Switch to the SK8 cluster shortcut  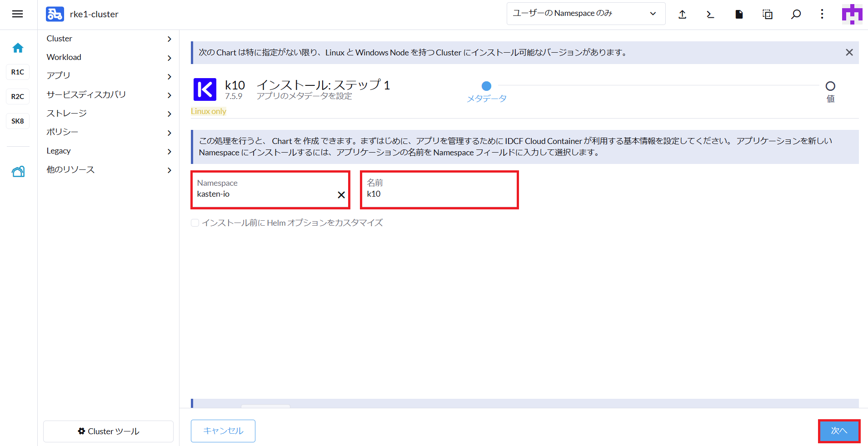[x=18, y=121]
